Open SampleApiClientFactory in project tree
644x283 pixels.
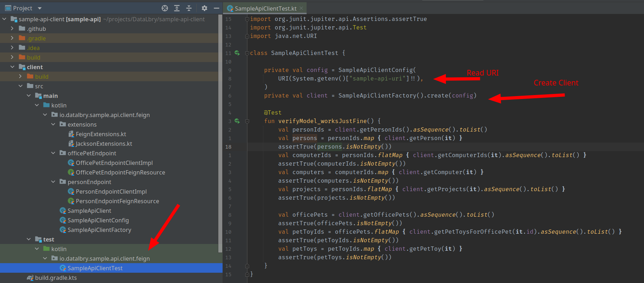(x=99, y=230)
